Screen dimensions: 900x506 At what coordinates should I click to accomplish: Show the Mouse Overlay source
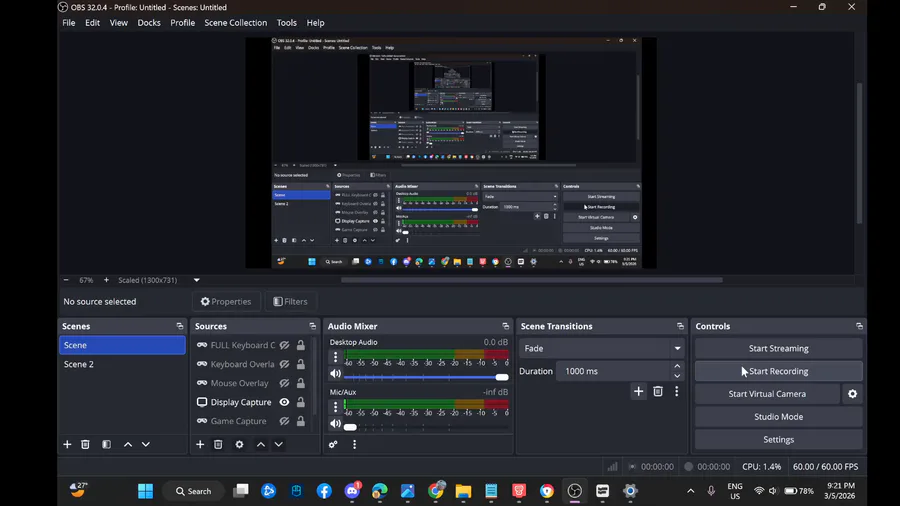point(284,383)
